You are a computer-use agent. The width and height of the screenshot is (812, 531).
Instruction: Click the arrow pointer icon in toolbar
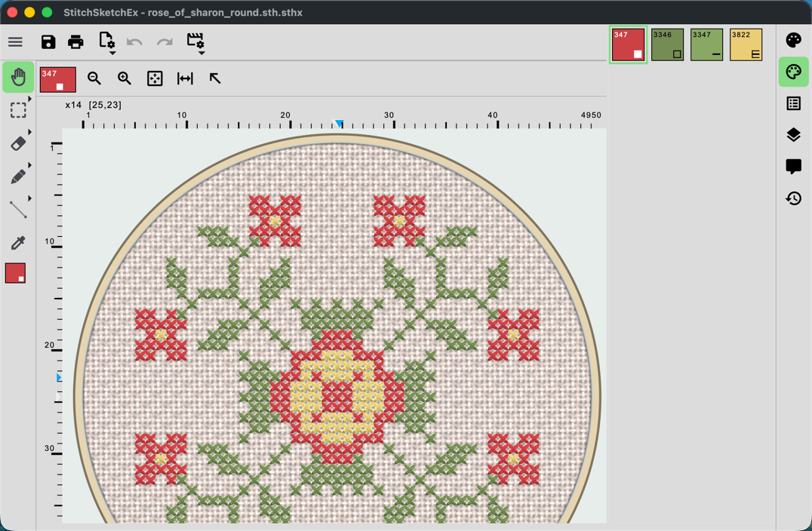[x=215, y=78]
